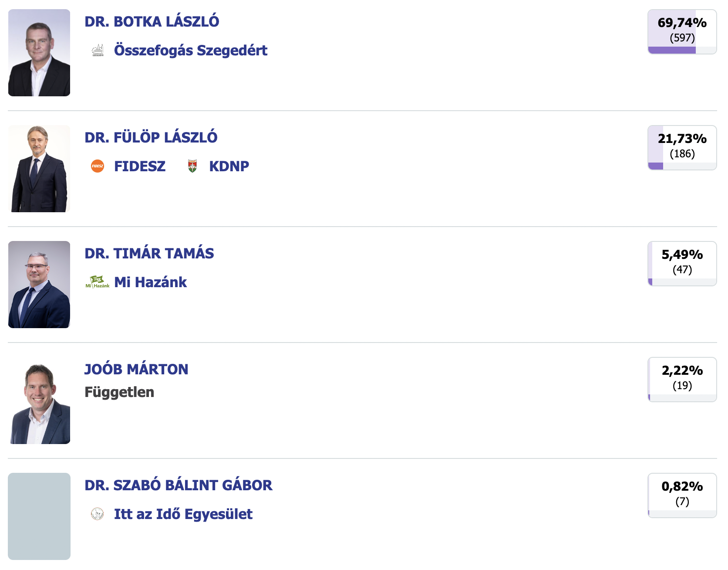Click the Mi Hazánk party name
Viewport: 728px width, 570px height.
(x=150, y=282)
